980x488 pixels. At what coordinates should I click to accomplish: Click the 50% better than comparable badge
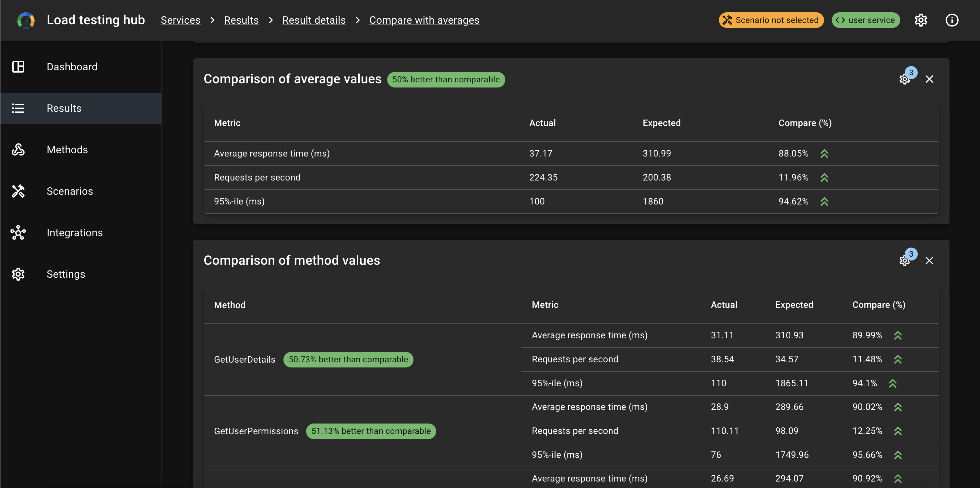tap(446, 79)
